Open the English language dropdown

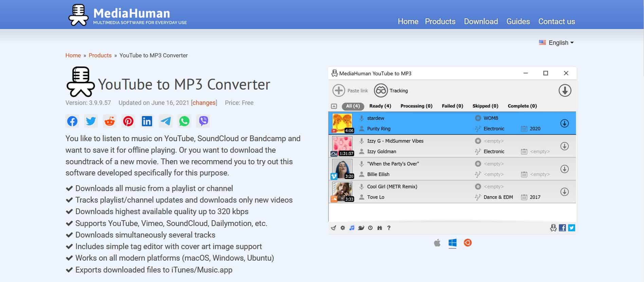point(556,43)
